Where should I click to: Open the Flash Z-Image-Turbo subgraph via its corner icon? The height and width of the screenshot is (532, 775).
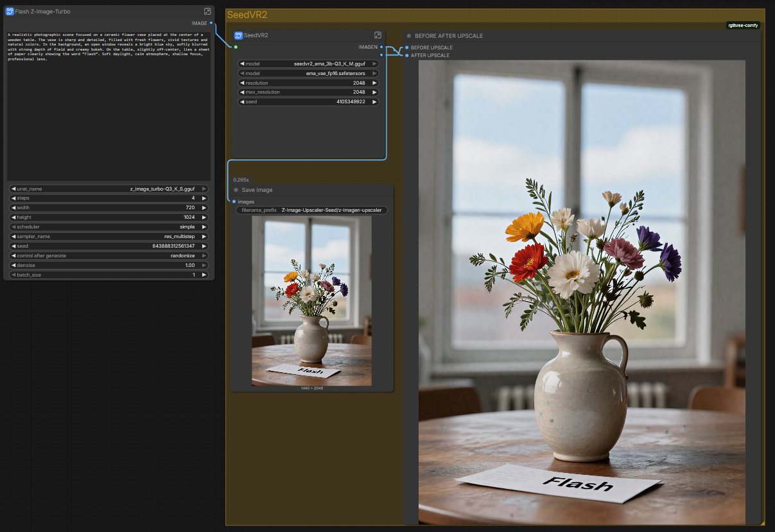207,12
